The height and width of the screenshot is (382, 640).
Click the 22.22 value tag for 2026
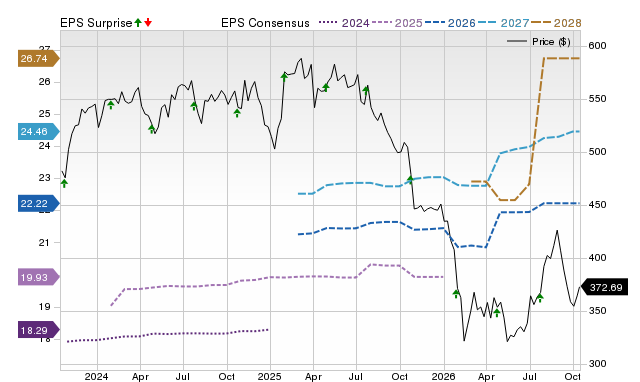(x=38, y=204)
